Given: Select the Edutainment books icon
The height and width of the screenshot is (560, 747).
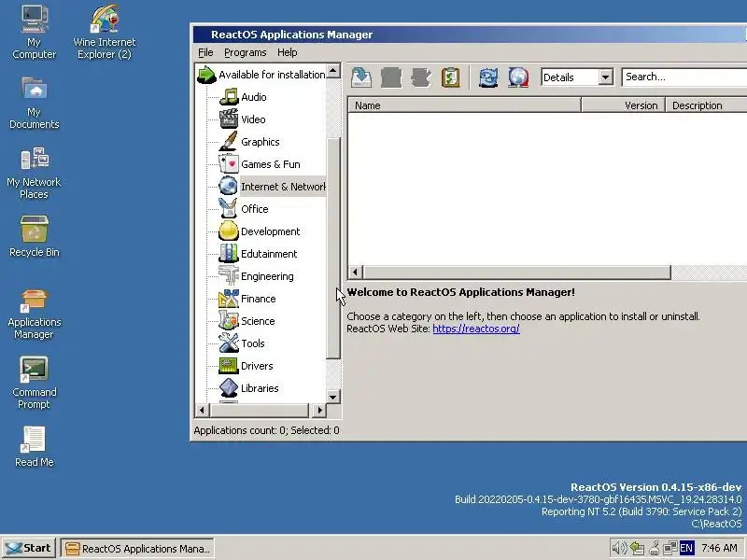Looking at the screenshot, I should [x=229, y=253].
